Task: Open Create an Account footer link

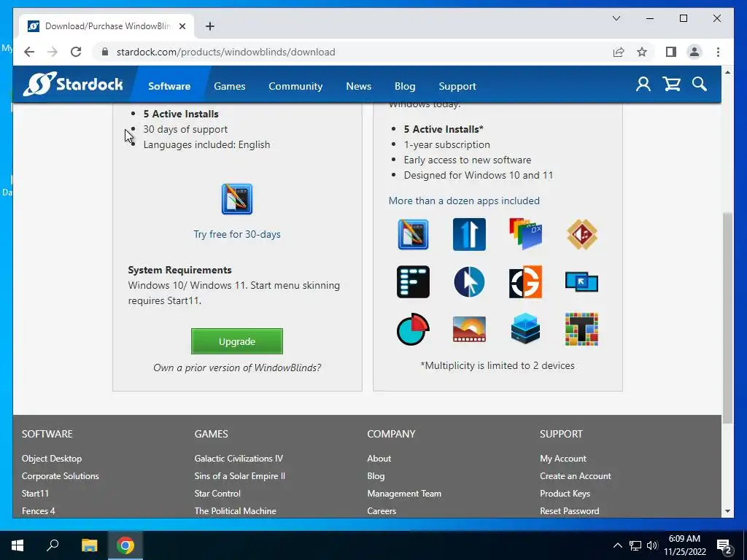Action: (575, 476)
